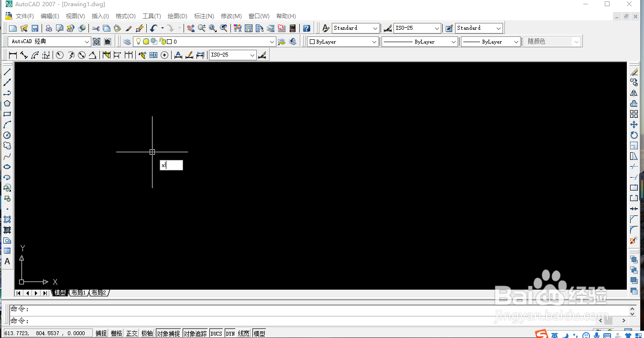Viewport: 644px width, 338px height.
Task: Pick the Ellipse drawing tool
Action: point(7,167)
